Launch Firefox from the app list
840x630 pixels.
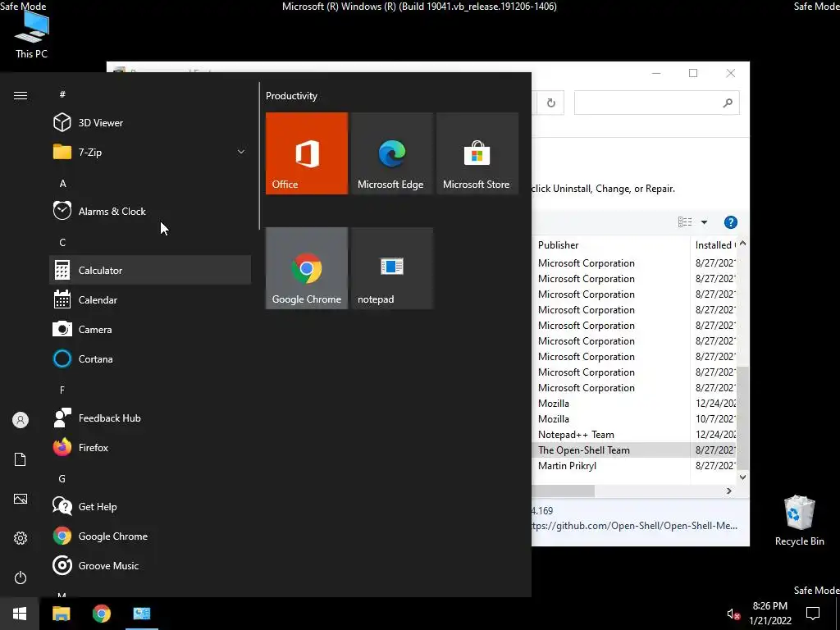click(150, 447)
